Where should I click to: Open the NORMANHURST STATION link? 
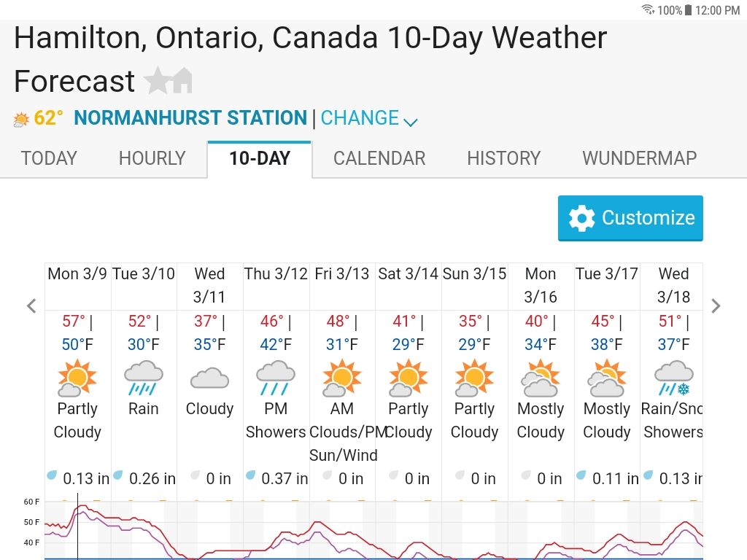click(190, 117)
